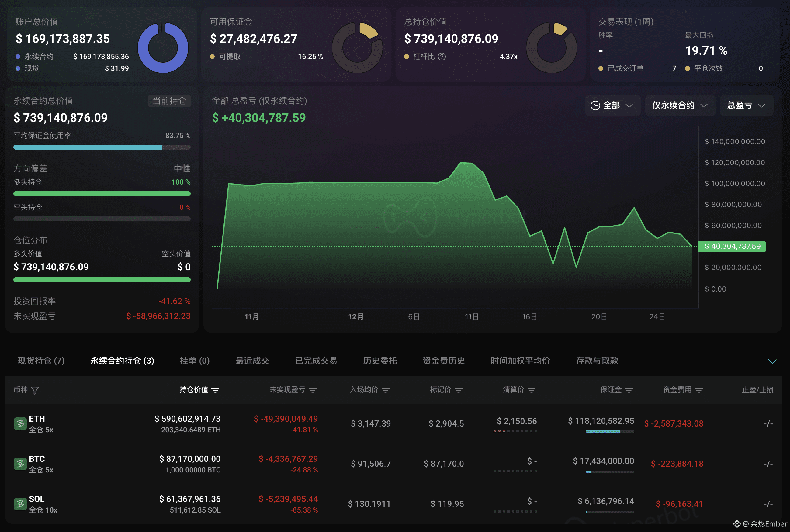Open the 已完成交易 tab
Screen dimensions: 790x532
(x=316, y=361)
